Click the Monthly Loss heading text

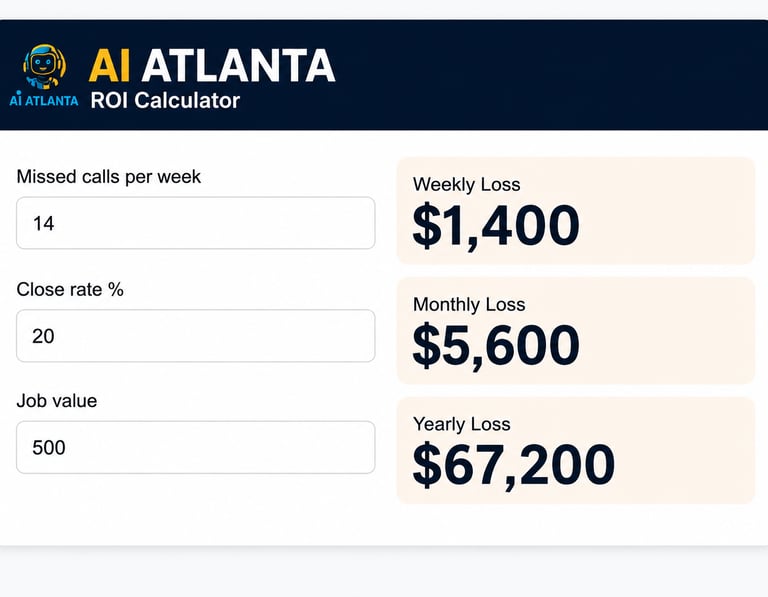point(469,305)
